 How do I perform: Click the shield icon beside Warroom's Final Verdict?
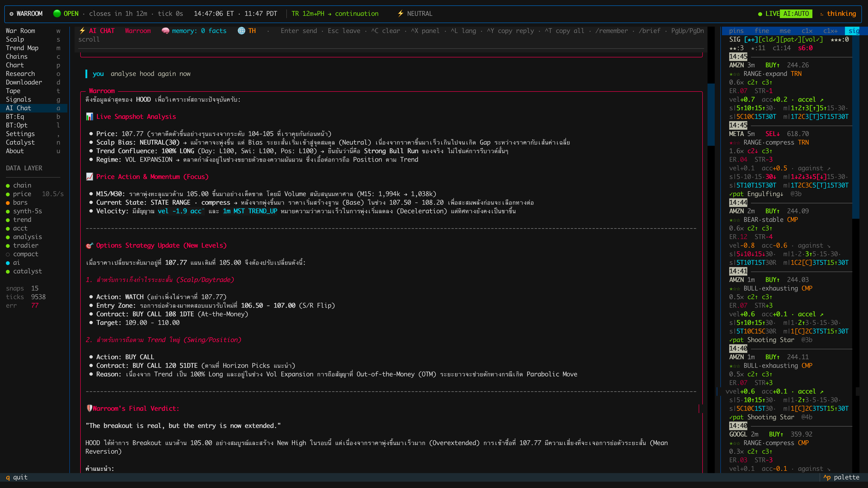[89, 408]
